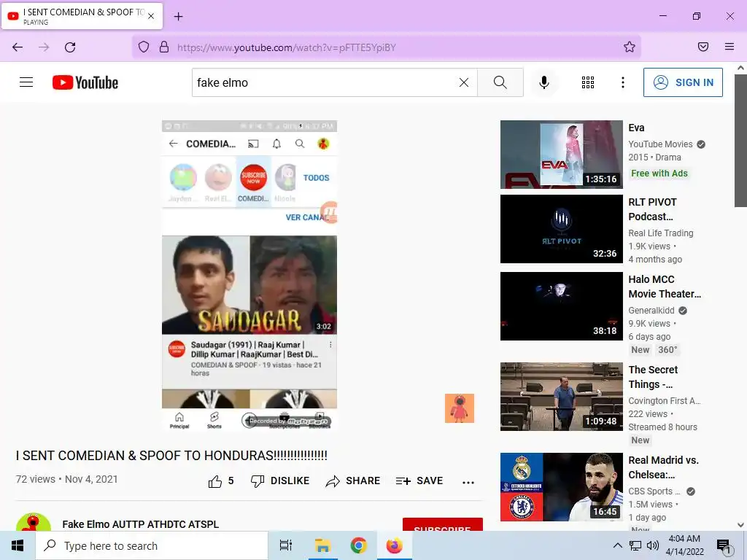
Task: Click taskbar Type here to search box
Action: coord(152,545)
